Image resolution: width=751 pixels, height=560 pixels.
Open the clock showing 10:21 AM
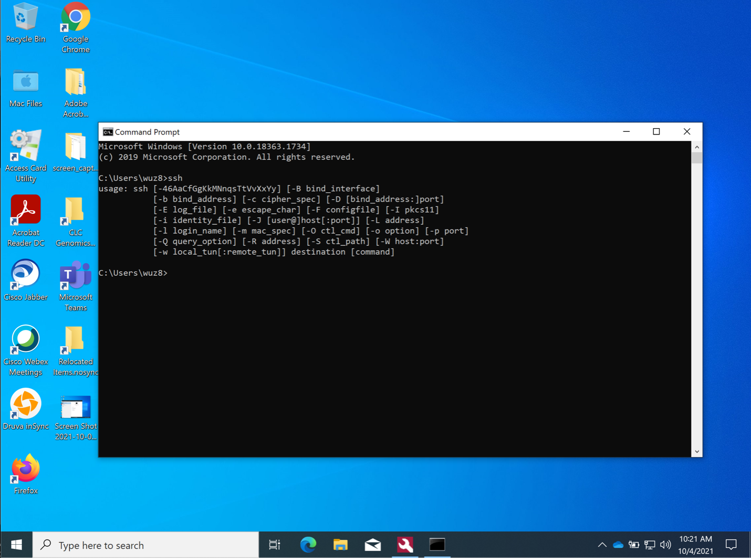pyautogui.click(x=695, y=545)
